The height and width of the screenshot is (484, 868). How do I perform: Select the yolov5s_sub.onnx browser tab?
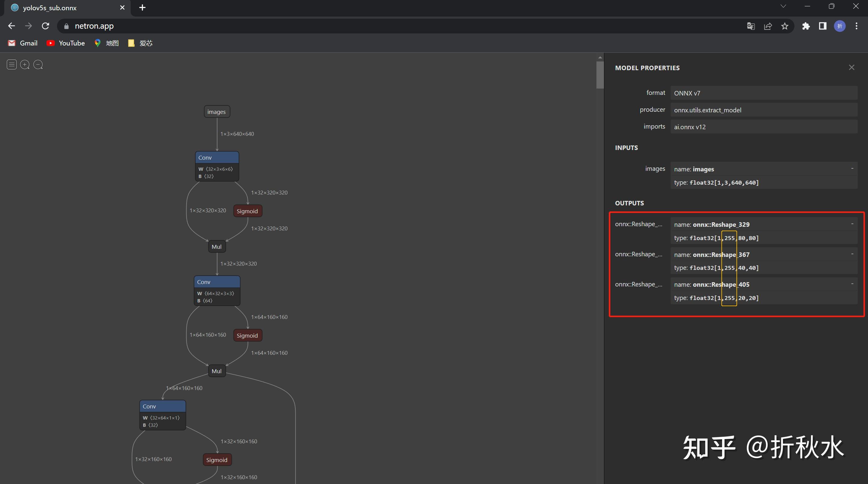[49, 8]
